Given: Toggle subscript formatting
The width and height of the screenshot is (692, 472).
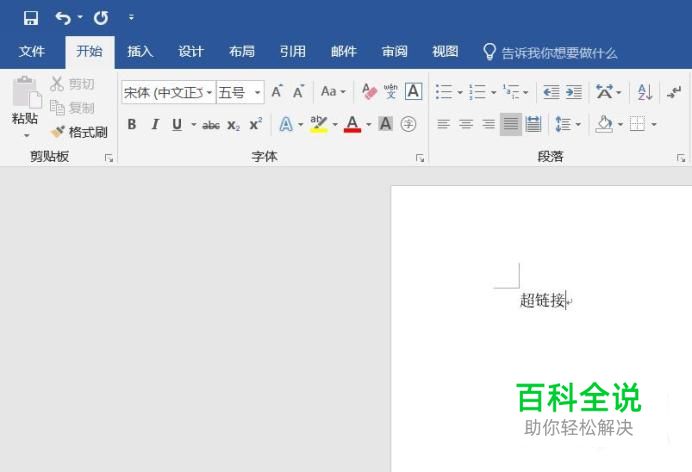Looking at the screenshot, I should (233, 125).
